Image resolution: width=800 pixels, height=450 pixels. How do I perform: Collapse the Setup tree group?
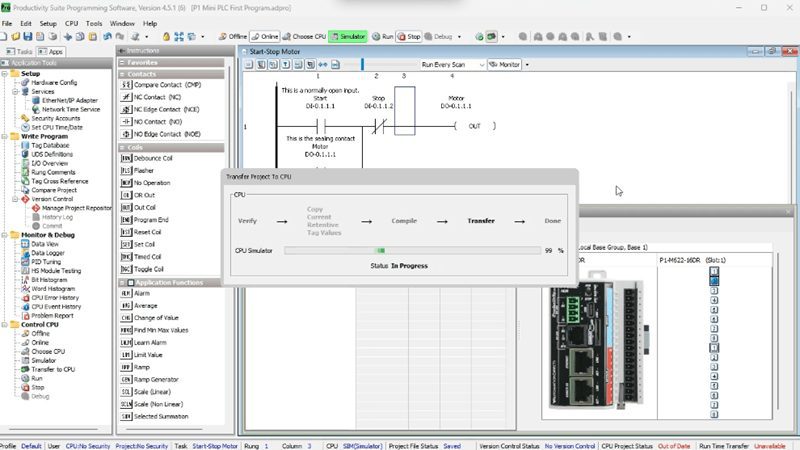[5, 73]
